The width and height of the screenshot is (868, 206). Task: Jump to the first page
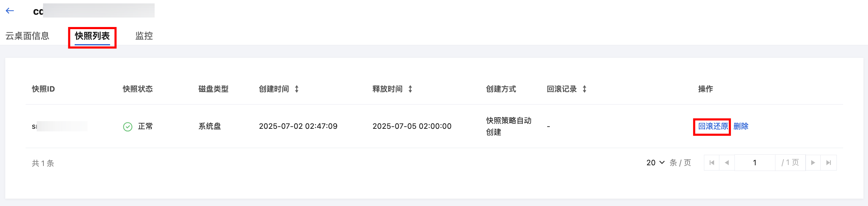tap(712, 162)
